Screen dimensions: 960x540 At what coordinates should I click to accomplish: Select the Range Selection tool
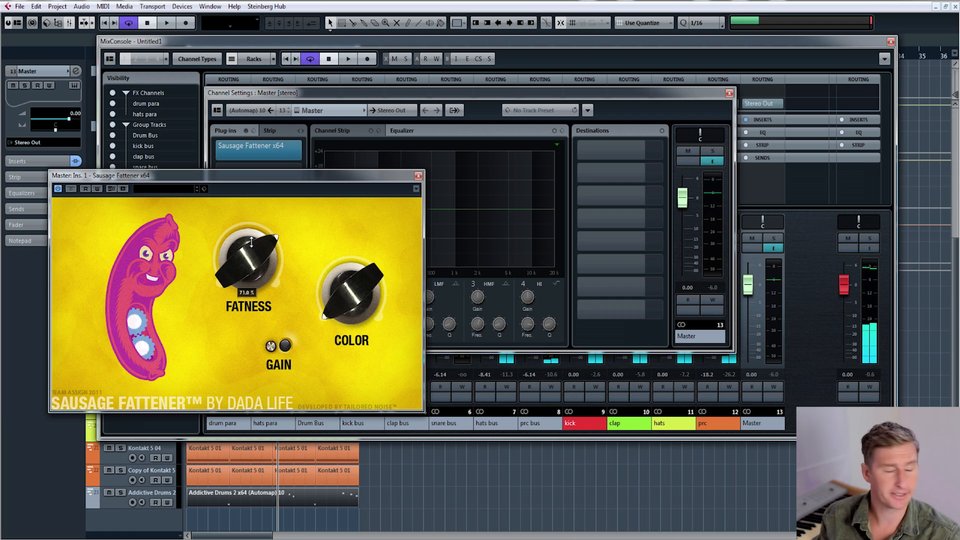[x=342, y=23]
